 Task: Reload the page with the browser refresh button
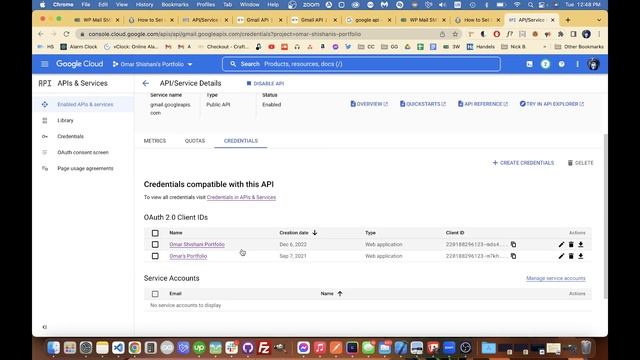tap(67, 34)
